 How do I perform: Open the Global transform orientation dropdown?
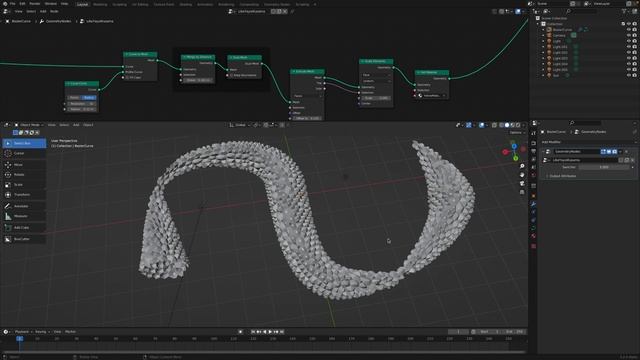(x=240, y=125)
